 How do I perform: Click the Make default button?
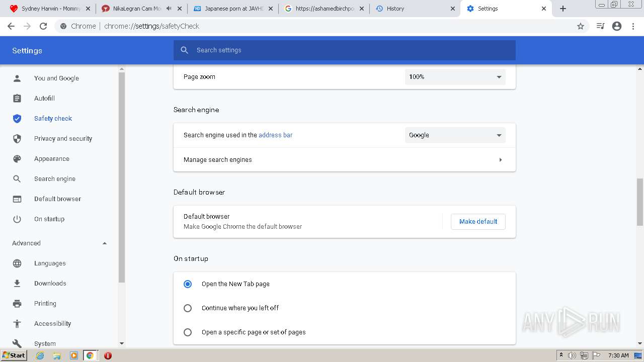[478, 222]
